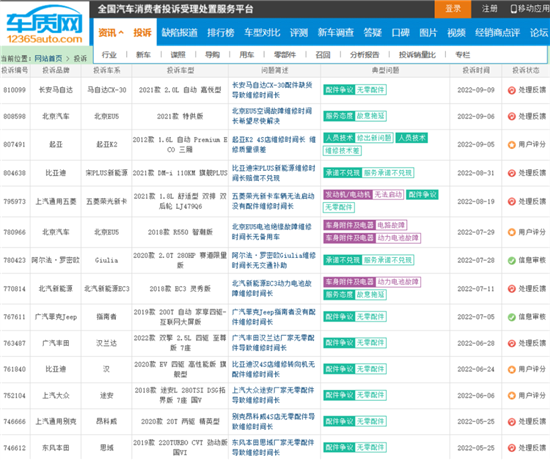Open the 图片 tab
Image resolution: width=550 pixels, height=460 pixels.
tap(428, 33)
